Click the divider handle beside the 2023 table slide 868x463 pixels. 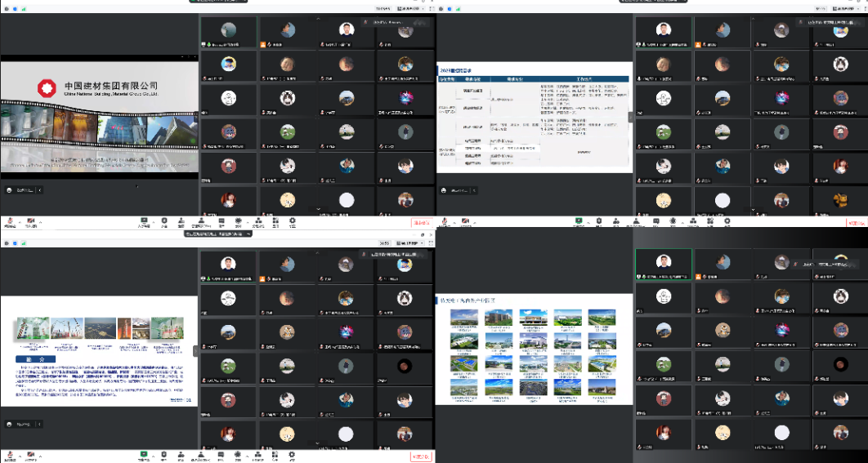point(630,117)
